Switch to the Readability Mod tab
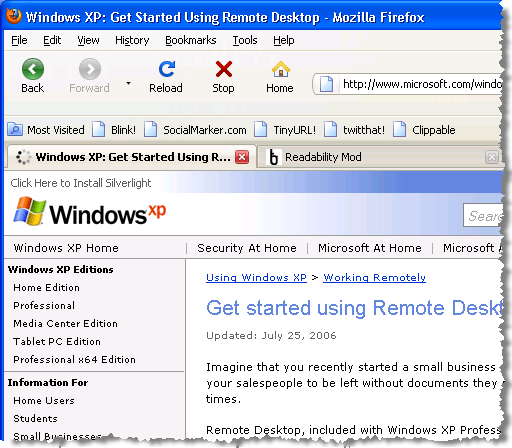The height and width of the screenshot is (448, 512). (x=378, y=157)
